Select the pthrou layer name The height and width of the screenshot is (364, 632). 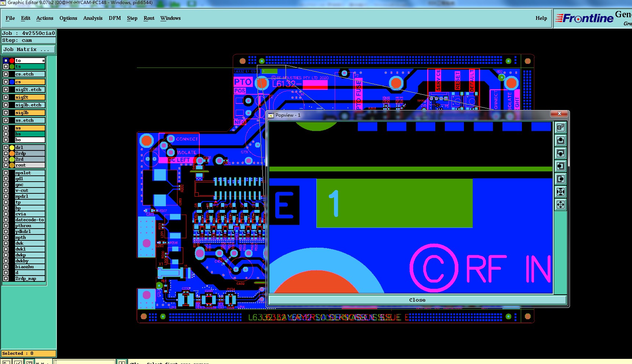pyautogui.click(x=30, y=226)
